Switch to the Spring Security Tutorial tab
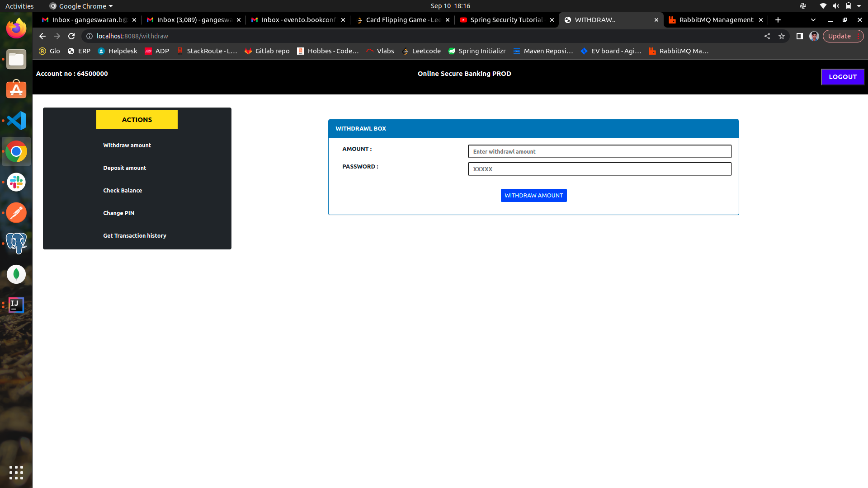The image size is (868, 488). (x=505, y=20)
